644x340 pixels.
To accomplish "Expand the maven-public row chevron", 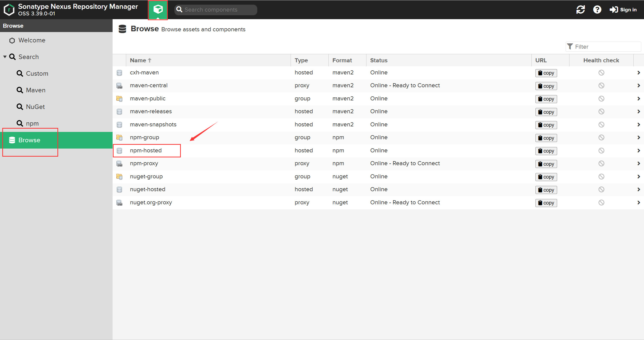I will tap(638, 99).
